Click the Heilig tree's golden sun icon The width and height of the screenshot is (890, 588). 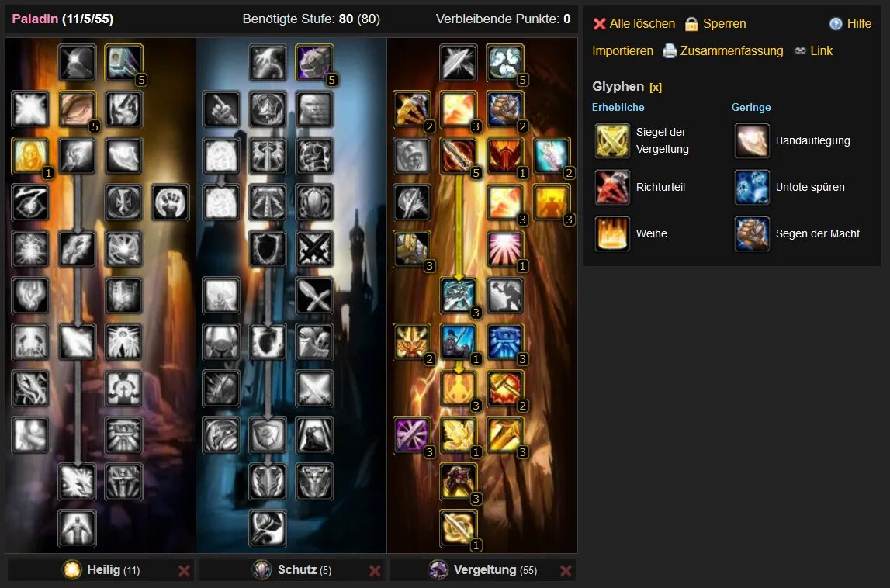click(72, 569)
